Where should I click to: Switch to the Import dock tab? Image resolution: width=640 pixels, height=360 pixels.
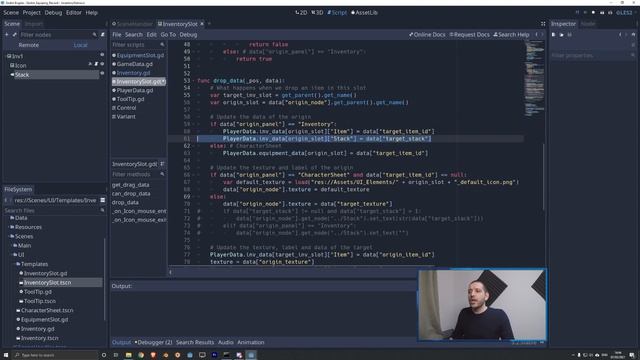pos(34,24)
